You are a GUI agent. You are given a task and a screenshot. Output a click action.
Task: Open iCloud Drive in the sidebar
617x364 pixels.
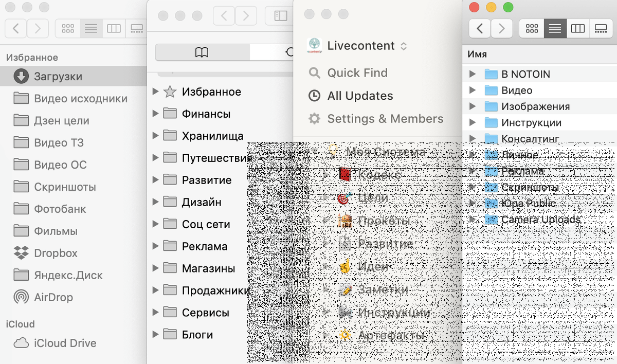65,343
